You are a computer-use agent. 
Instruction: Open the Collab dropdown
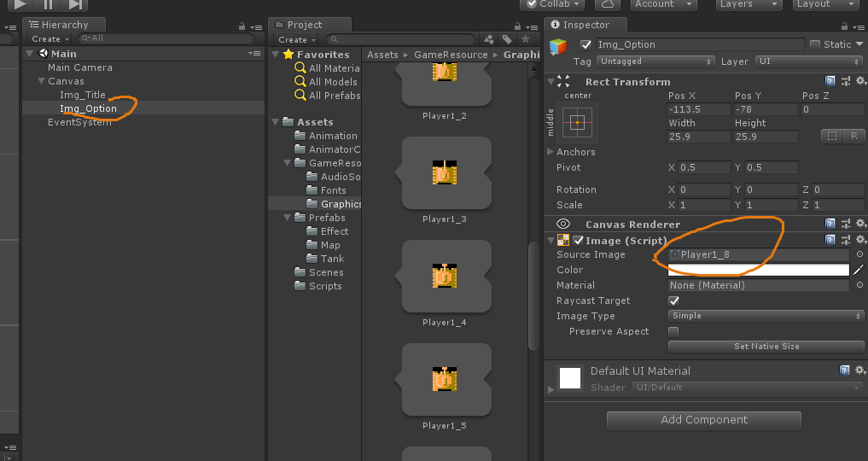point(553,4)
